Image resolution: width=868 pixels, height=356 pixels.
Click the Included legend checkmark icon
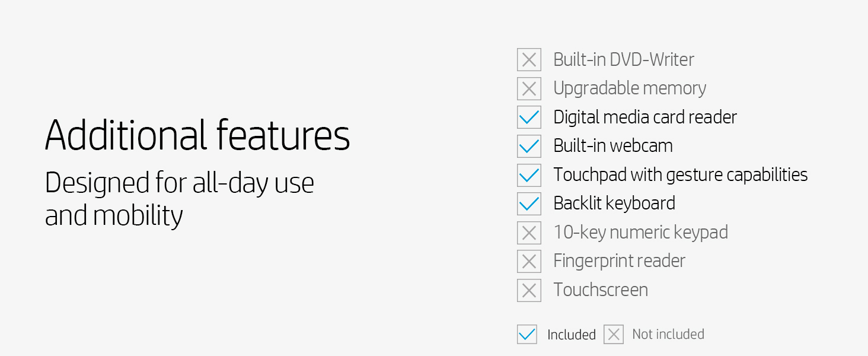[527, 335]
